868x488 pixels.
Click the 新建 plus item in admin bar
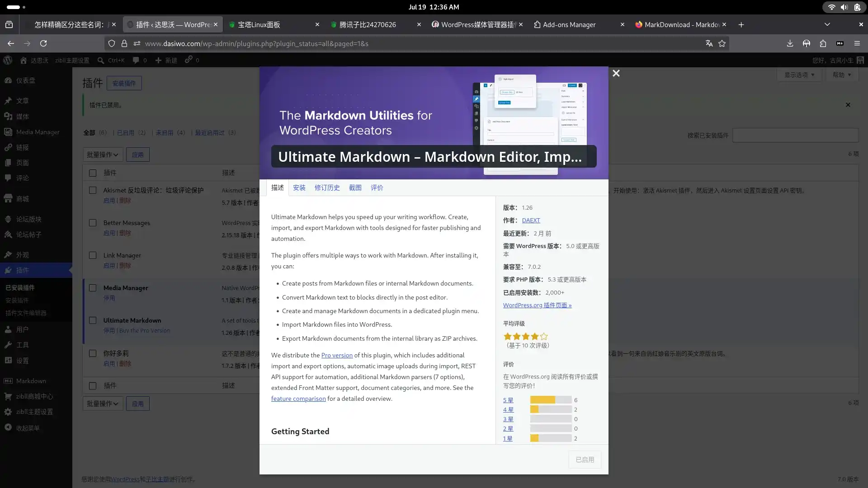tap(166, 60)
